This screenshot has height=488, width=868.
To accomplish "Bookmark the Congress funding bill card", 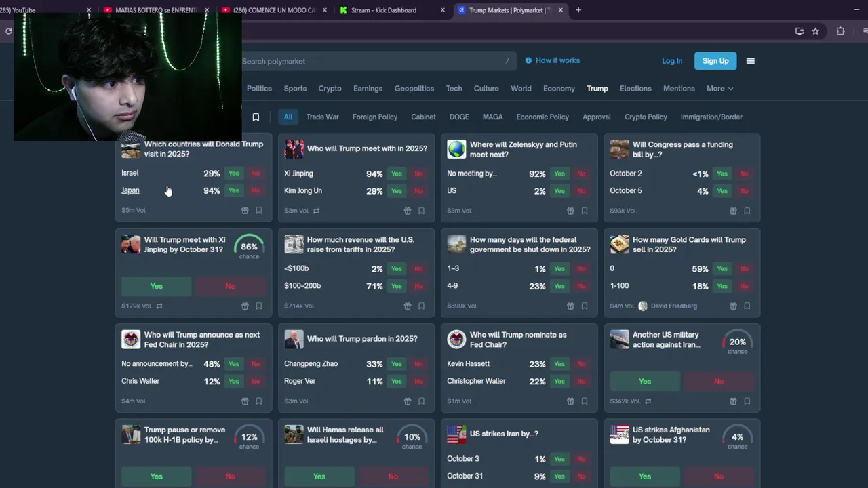I will coord(747,211).
